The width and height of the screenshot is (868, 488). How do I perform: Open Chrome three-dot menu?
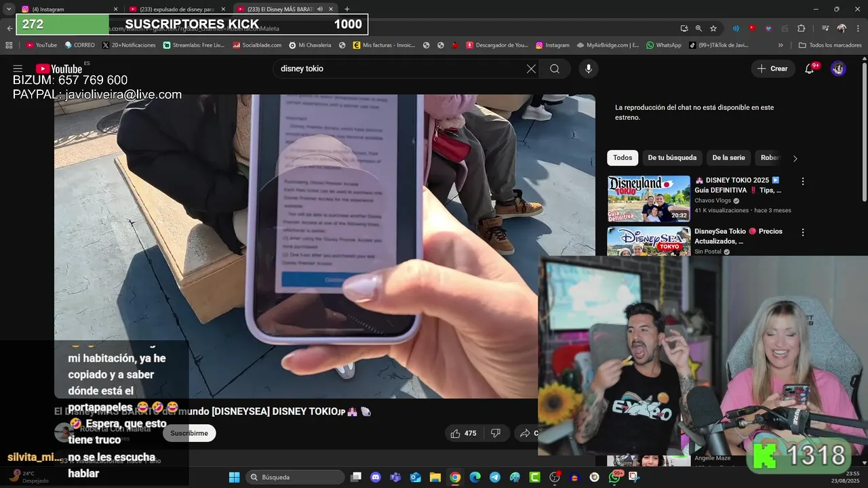coord(858,28)
